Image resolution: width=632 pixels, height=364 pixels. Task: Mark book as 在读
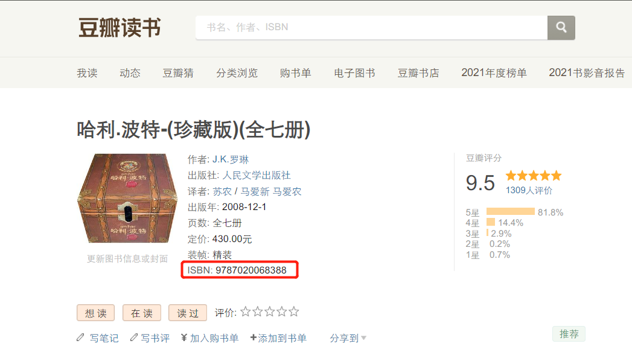(x=141, y=313)
